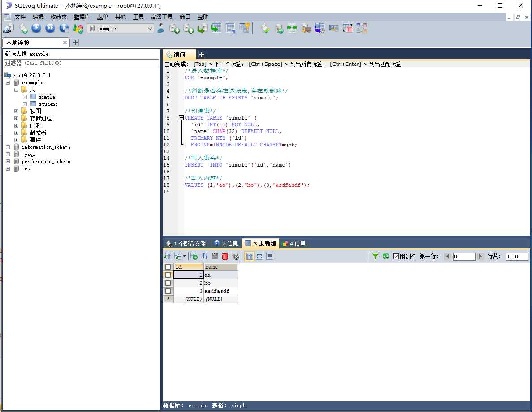Expand the simple table node

pyautogui.click(x=25, y=97)
